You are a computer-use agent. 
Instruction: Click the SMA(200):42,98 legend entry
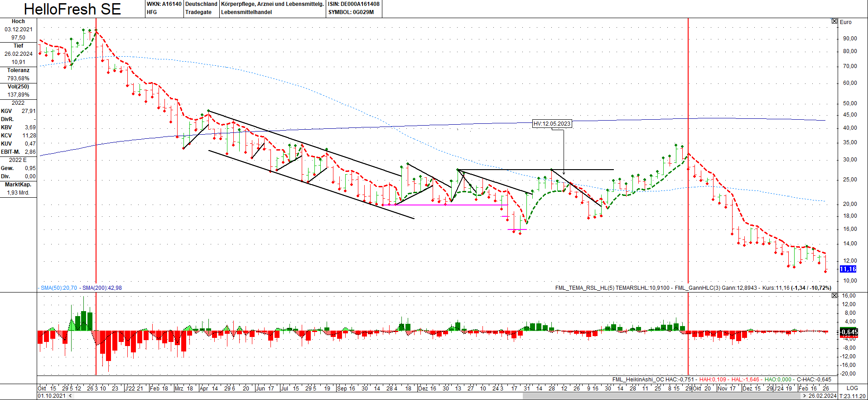point(102,288)
